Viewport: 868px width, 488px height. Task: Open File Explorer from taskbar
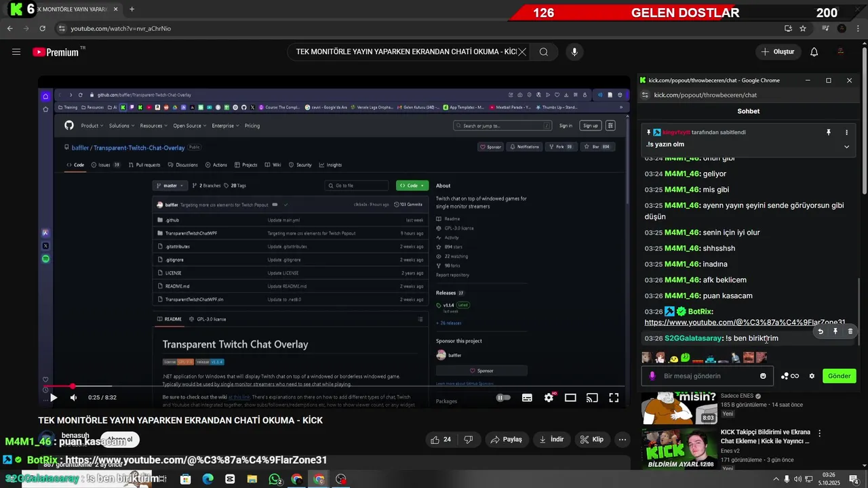(x=252, y=479)
